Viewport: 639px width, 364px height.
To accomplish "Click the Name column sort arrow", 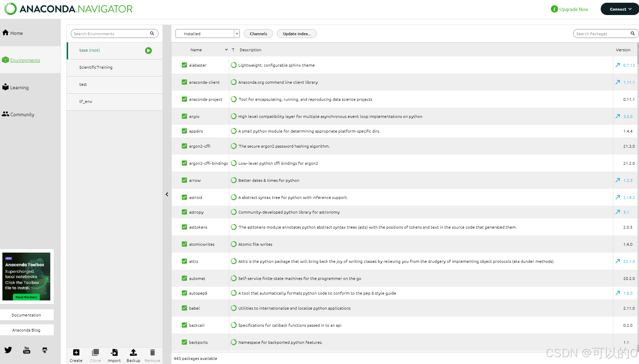I will [226, 50].
